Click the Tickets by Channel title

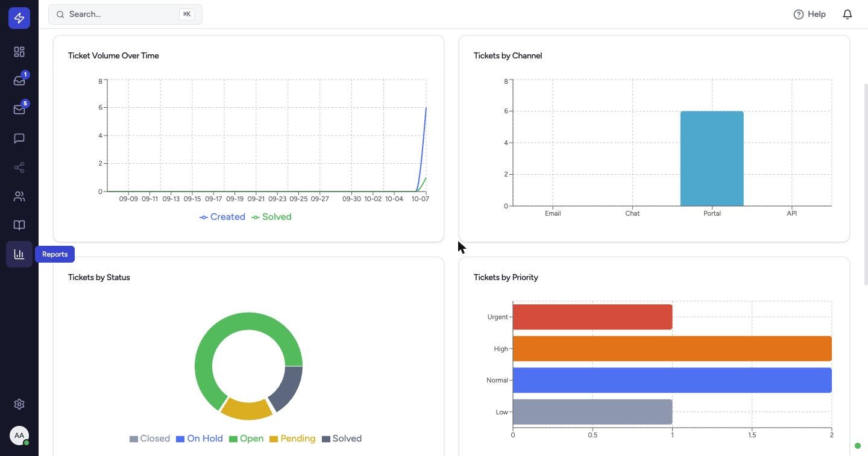(x=508, y=55)
